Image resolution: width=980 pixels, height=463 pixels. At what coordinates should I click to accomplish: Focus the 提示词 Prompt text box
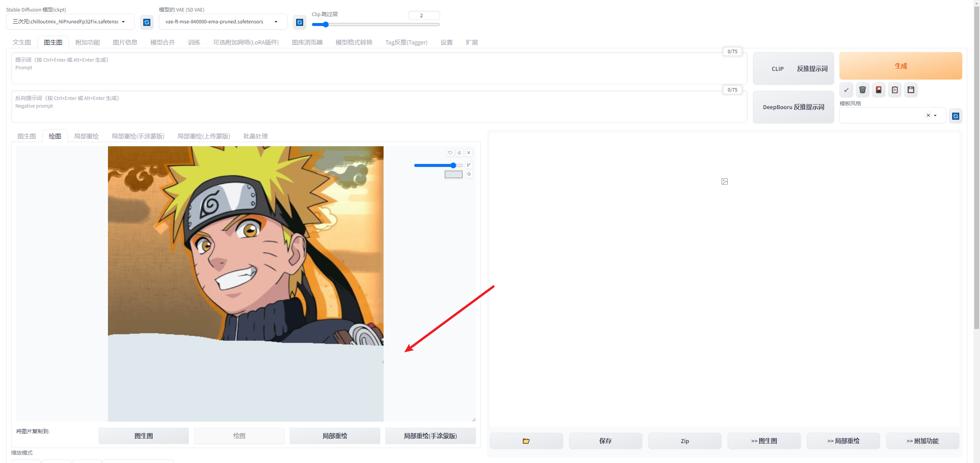coord(379,68)
